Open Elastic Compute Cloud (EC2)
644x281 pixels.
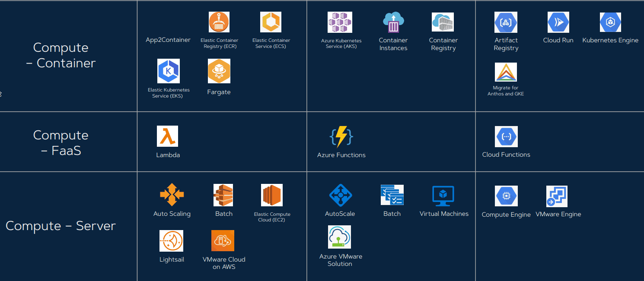coord(271,195)
